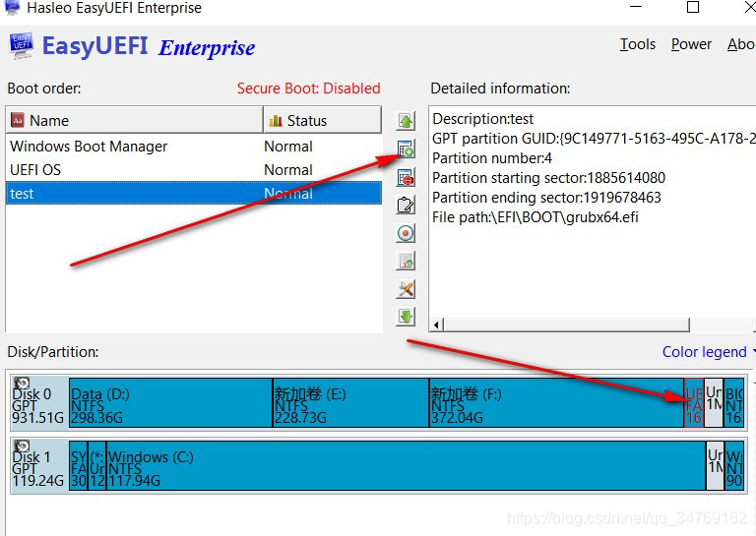The width and height of the screenshot is (756, 536).
Task: Click the EasyUEFI logo icon in header
Action: [22, 46]
